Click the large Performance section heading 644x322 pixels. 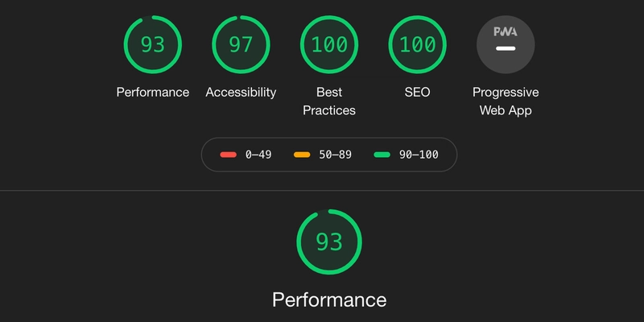pyautogui.click(x=329, y=300)
